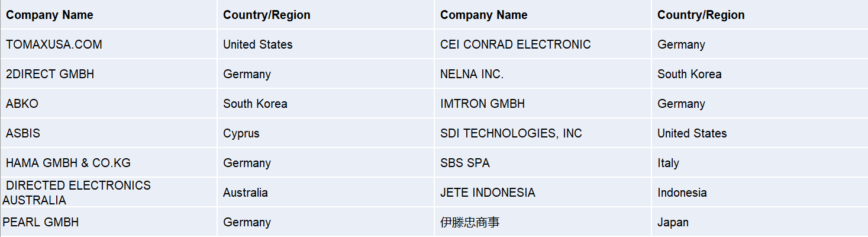Click the IMTRON GMBH cell

[x=543, y=104]
